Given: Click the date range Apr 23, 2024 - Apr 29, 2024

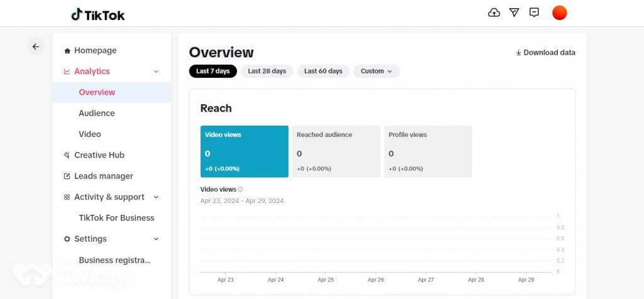Looking at the screenshot, I should [242, 200].
